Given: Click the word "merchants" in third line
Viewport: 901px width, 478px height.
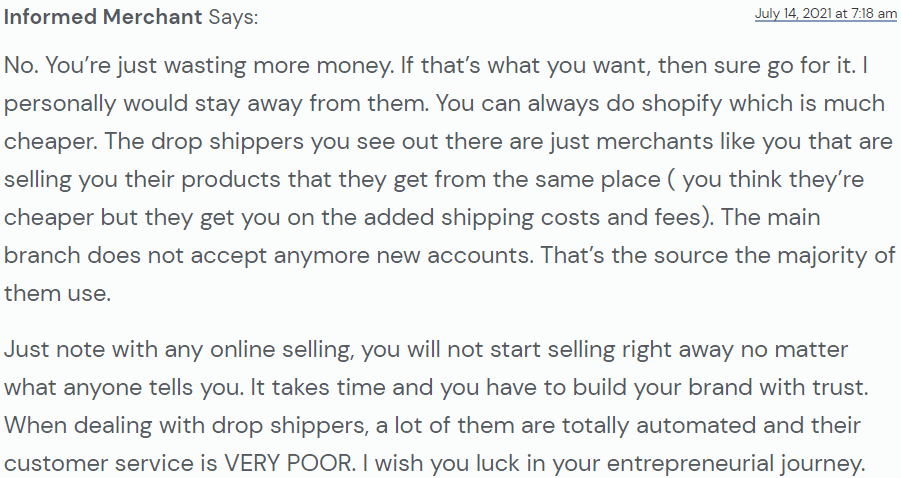Looking at the screenshot, I should [646, 142].
